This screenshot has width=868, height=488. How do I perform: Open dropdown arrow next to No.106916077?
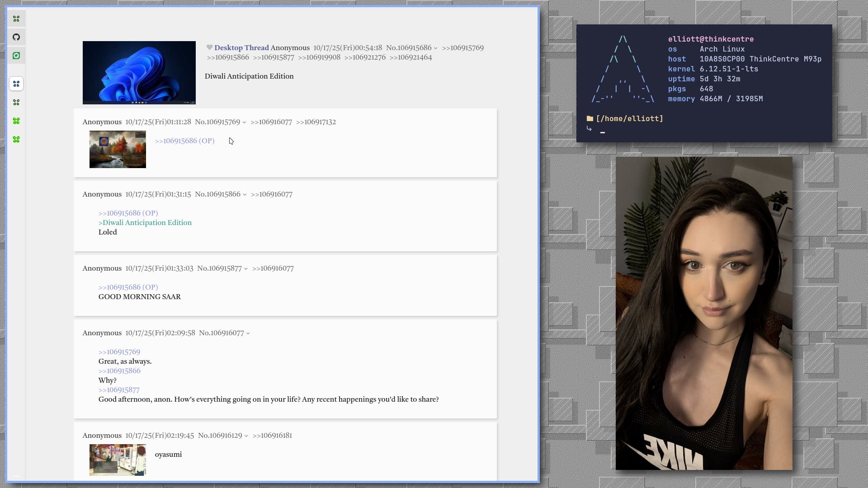[x=248, y=333]
